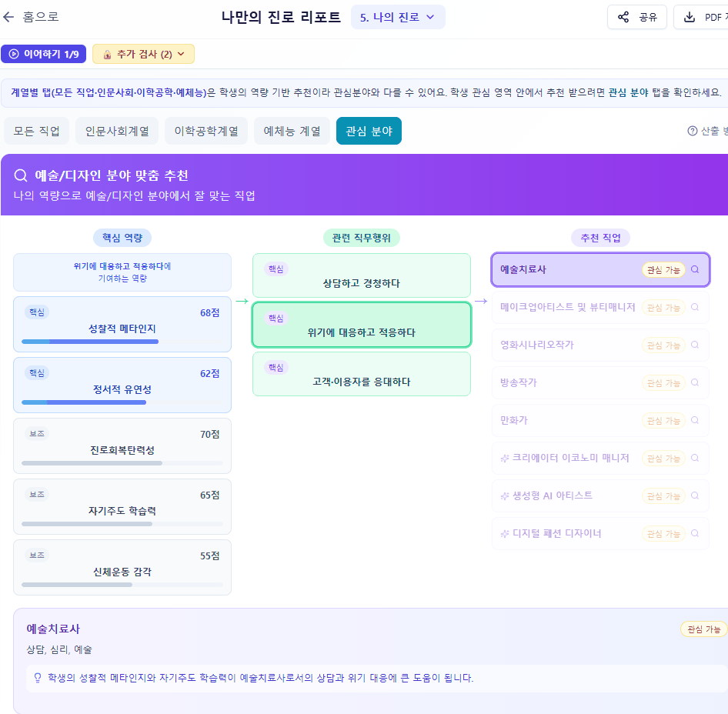The width and height of the screenshot is (728, 714).
Task: Select 디지털 패션 디자이너 job
Action: pyautogui.click(x=600, y=533)
